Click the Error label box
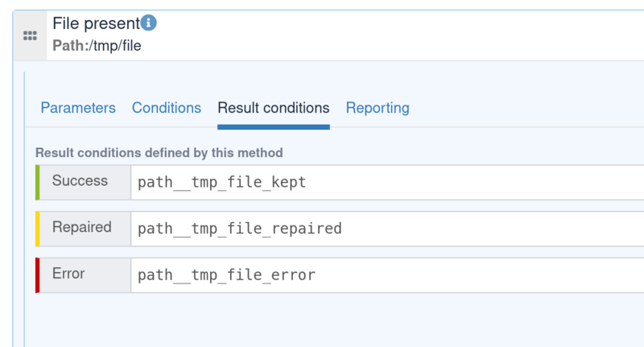Viewport: 644px width, 347px height. pyautogui.click(x=85, y=275)
